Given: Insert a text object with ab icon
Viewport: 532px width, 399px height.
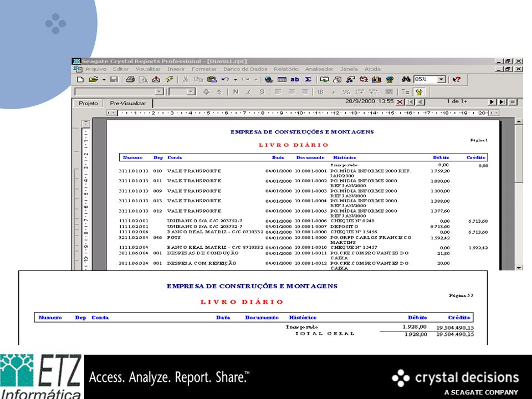Looking at the screenshot, I should pyautogui.click(x=295, y=79).
